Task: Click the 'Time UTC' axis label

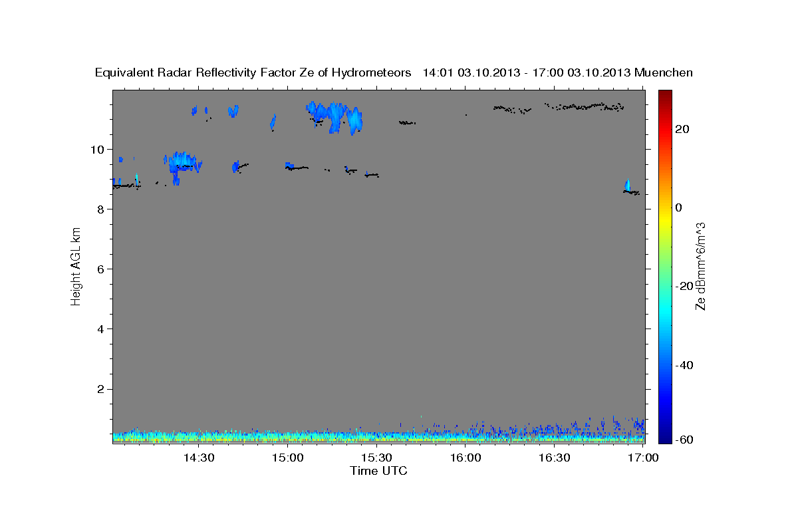Action: (378, 471)
